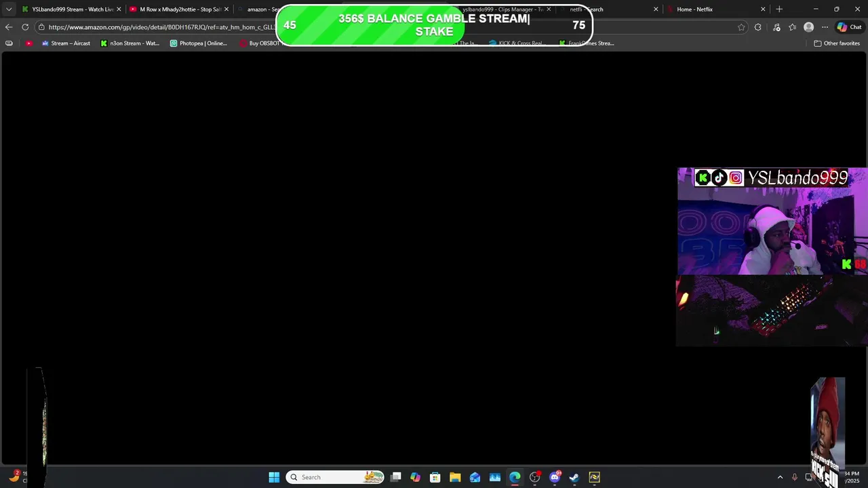
Task: Open n3on Stream bookmark
Action: click(x=130, y=43)
